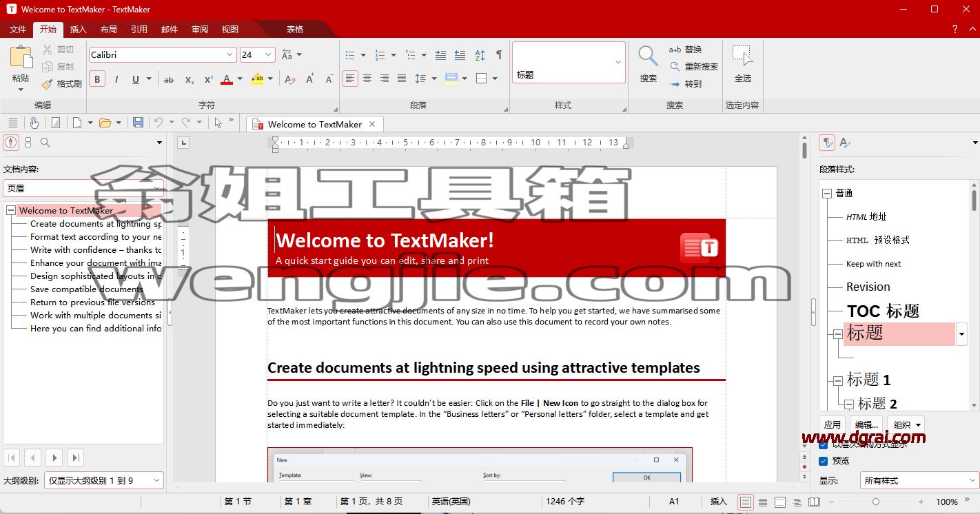Click the 组织 (Organize) button
The width and height of the screenshot is (980, 514).
(906, 424)
